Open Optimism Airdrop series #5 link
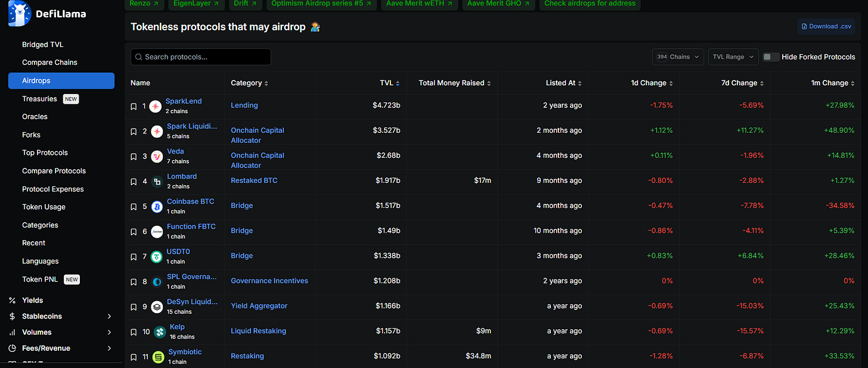868x368 pixels. coord(321,4)
